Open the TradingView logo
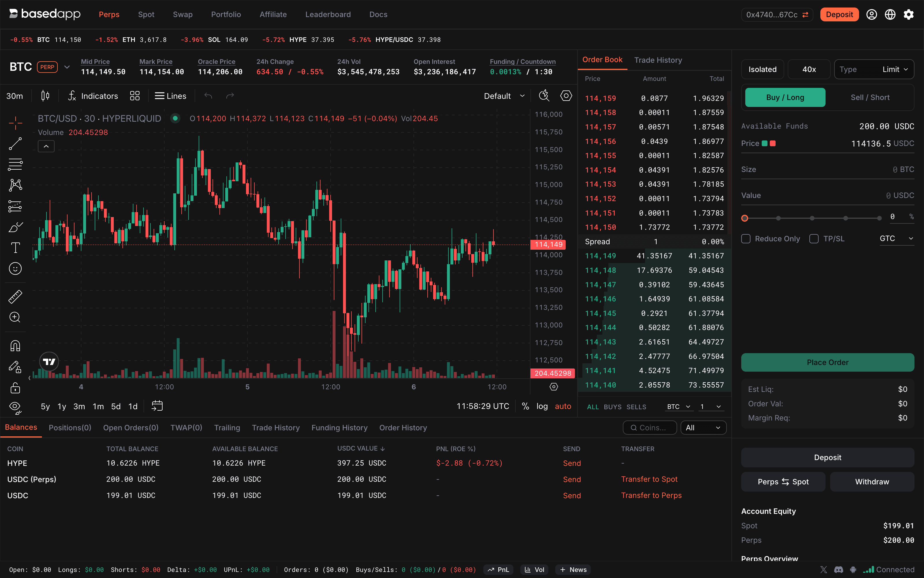 click(49, 362)
